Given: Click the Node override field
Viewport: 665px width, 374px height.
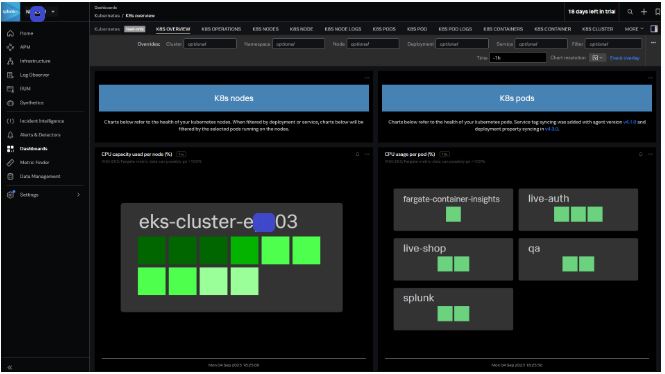Looking at the screenshot, I should click(373, 44).
